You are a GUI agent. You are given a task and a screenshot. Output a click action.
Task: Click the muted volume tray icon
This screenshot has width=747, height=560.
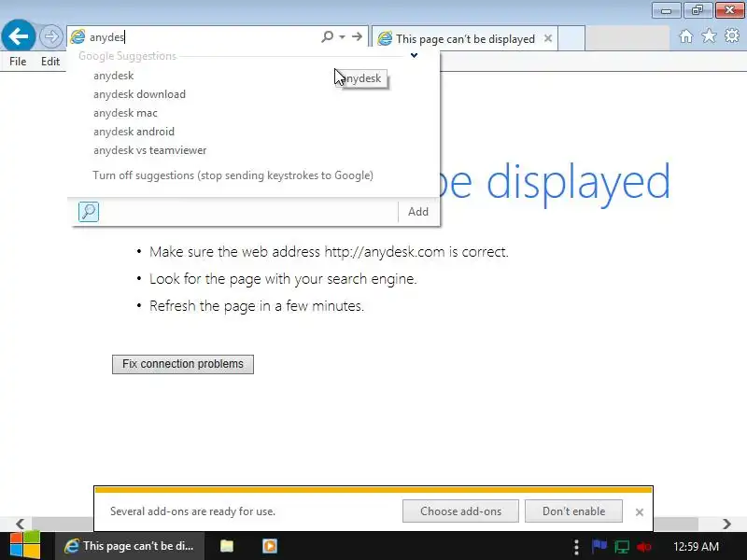644,547
